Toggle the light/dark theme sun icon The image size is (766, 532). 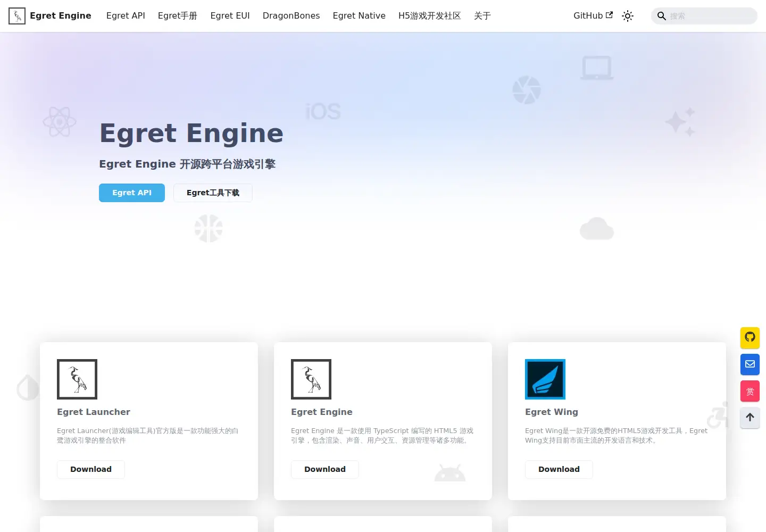coord(628,16)
